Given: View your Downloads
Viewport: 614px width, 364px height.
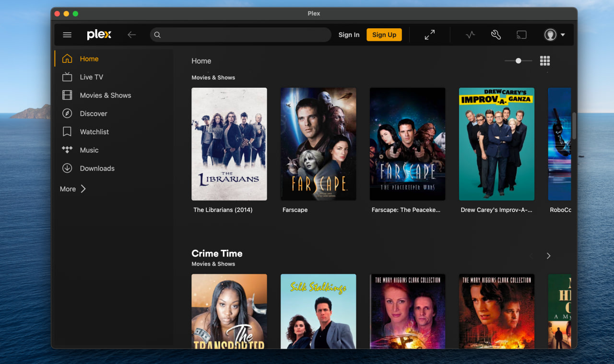Looking at the screenshot, I should pyautogui.click(x=97, y=168).
